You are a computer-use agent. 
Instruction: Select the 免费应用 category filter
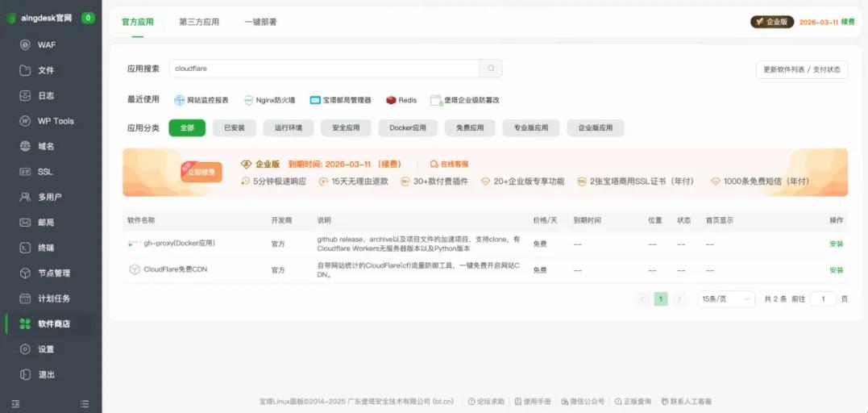470,128
